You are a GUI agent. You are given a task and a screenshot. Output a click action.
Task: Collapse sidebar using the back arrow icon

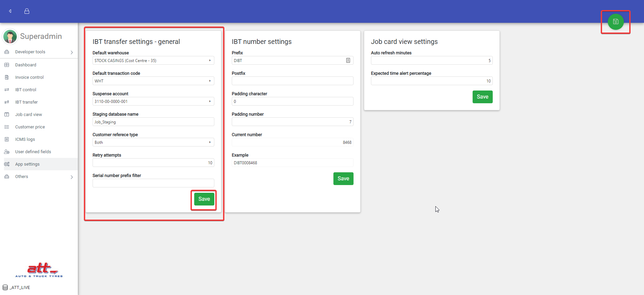[10, 11]
